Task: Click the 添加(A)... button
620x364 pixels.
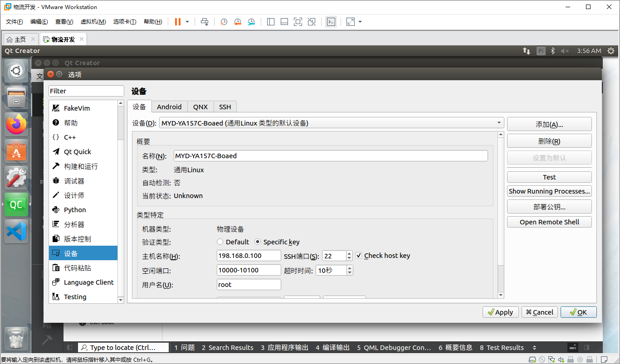Action: point(549,124)
